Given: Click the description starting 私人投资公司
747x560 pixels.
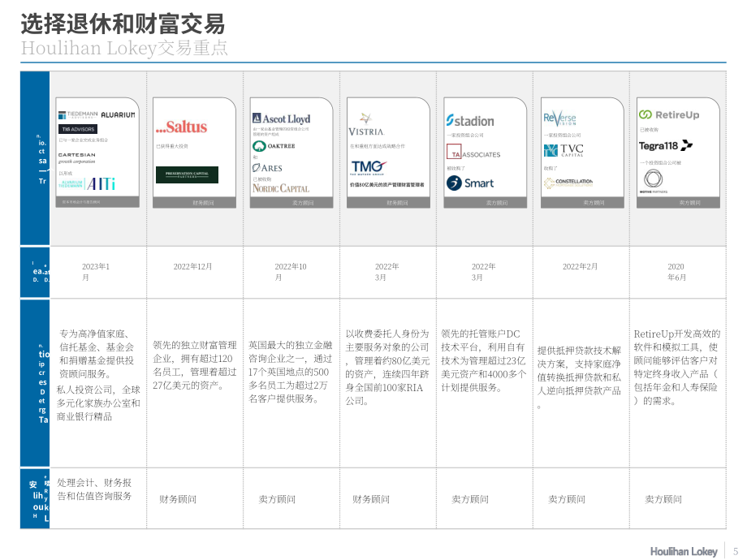Looking at the screenshot, I should click(98, 403).
